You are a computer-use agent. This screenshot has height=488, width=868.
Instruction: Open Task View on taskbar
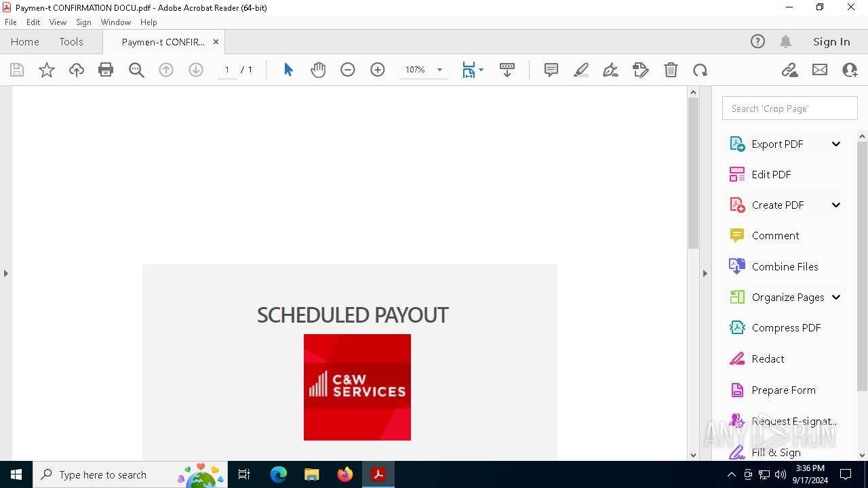(245, 474)
